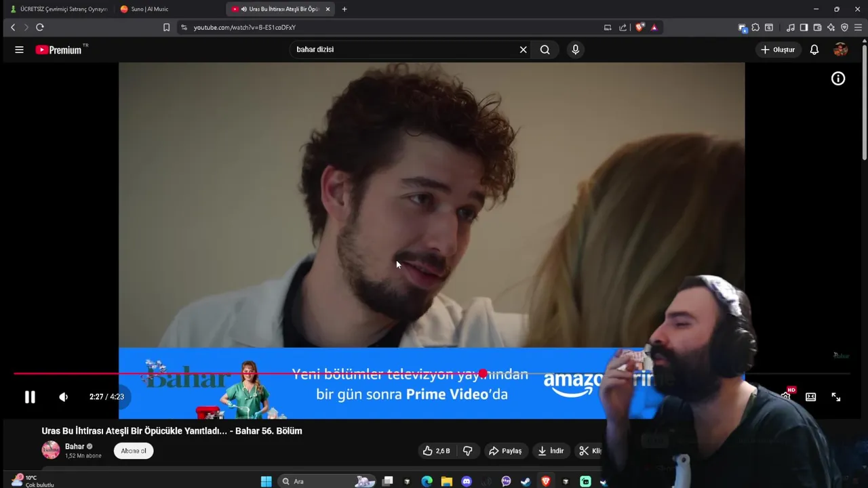The image size is (868, 488).
Task: Go back in browser history
Action: coord(12,27)
